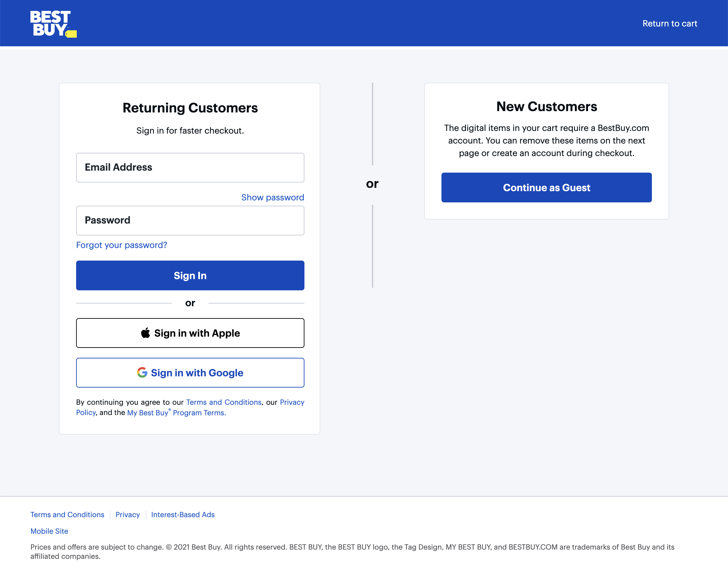Open the Privacy link in the footer
Image resolution: width=728 pixels, height=582 pixels.
(x=127, y=515)
